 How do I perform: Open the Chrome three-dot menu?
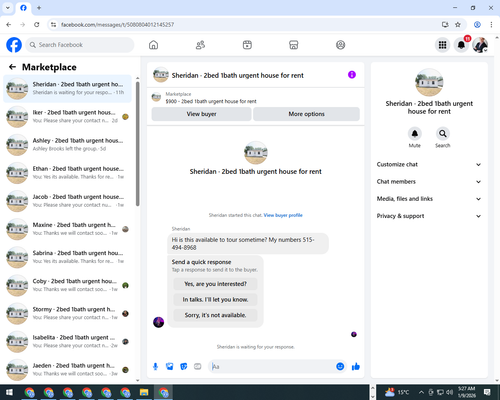(x=491, y=25)
